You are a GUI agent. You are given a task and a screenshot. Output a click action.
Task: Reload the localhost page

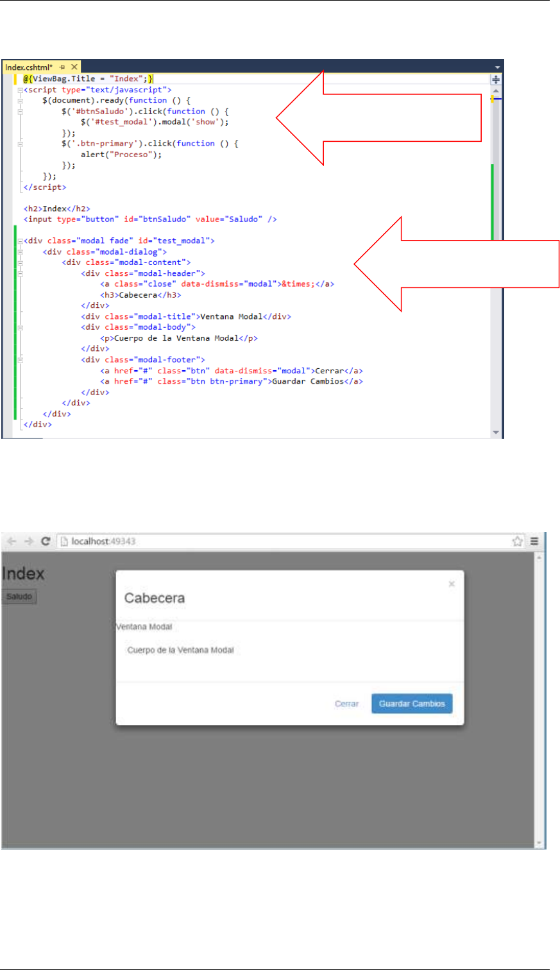coord(46,541)
